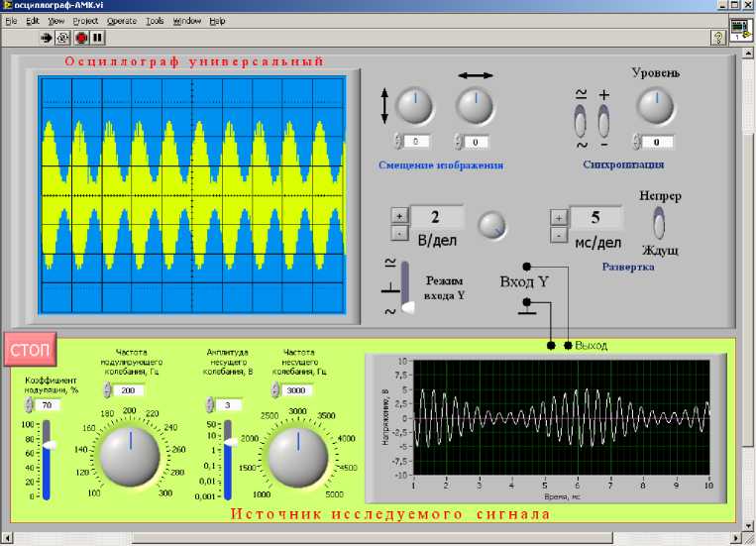
Task: Open the Tools menu
Action: click(x=155, y=20)
